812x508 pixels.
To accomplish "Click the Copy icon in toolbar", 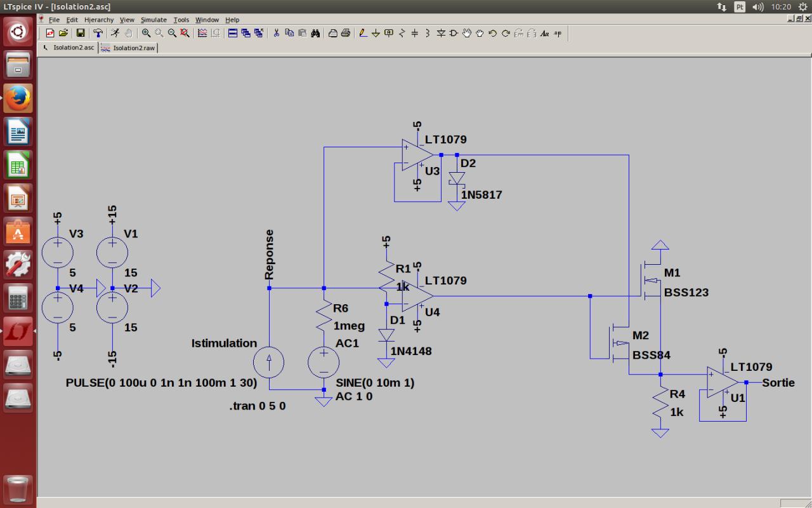I will tap(289, 33).
